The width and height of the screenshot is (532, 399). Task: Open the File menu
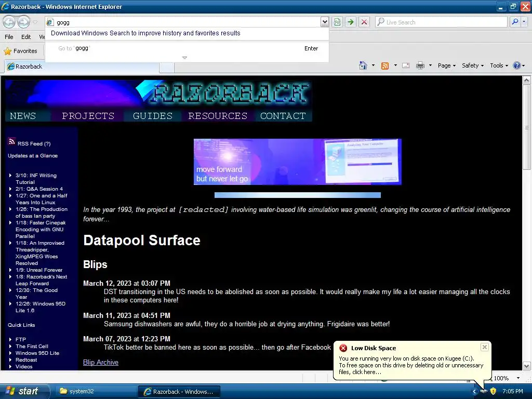pyautogui.click(x=9, y=37)
